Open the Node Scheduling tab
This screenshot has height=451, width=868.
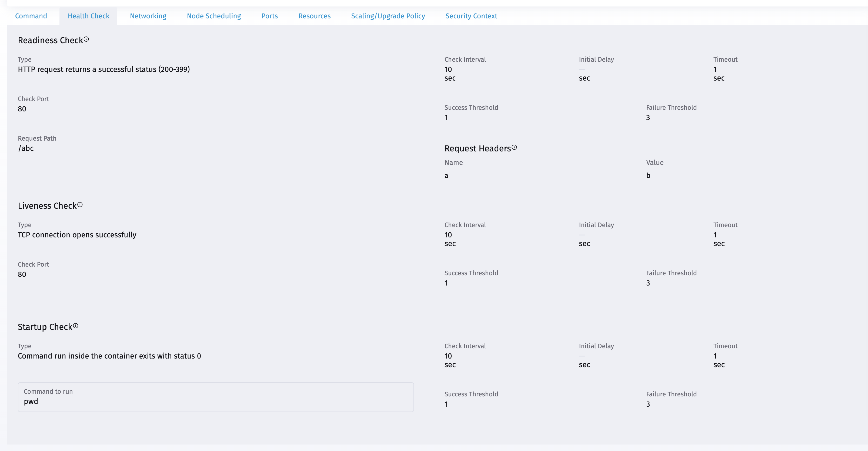pos(214,16)
